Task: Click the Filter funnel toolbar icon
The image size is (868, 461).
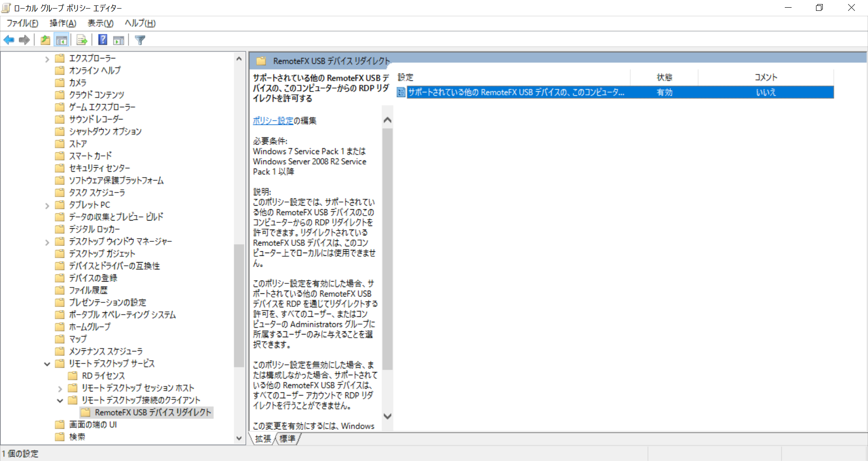Action: coord(140,40)
